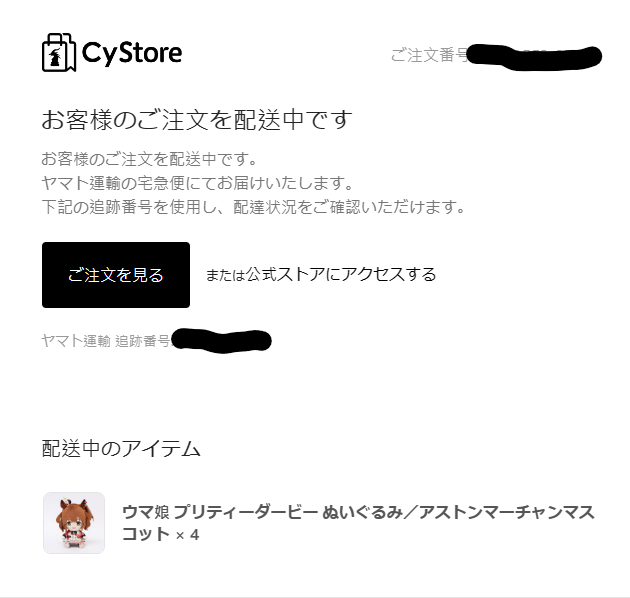
Task: Open the order with ご注文を見る button
Action: [116, 275]
